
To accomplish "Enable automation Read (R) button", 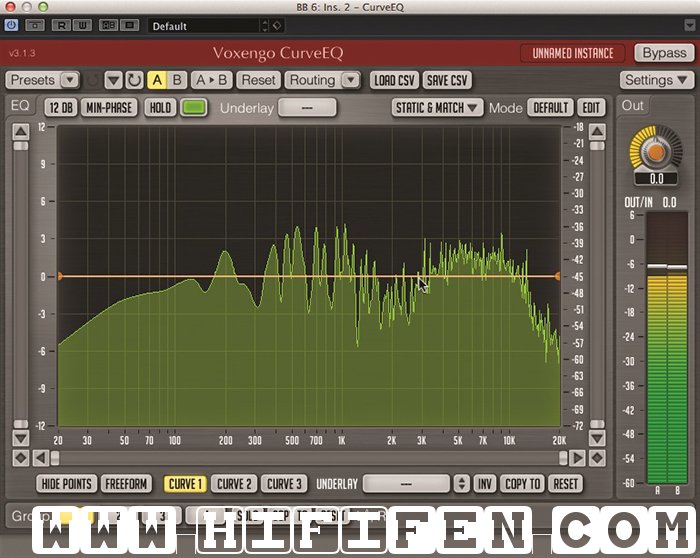I will [61, 25].
